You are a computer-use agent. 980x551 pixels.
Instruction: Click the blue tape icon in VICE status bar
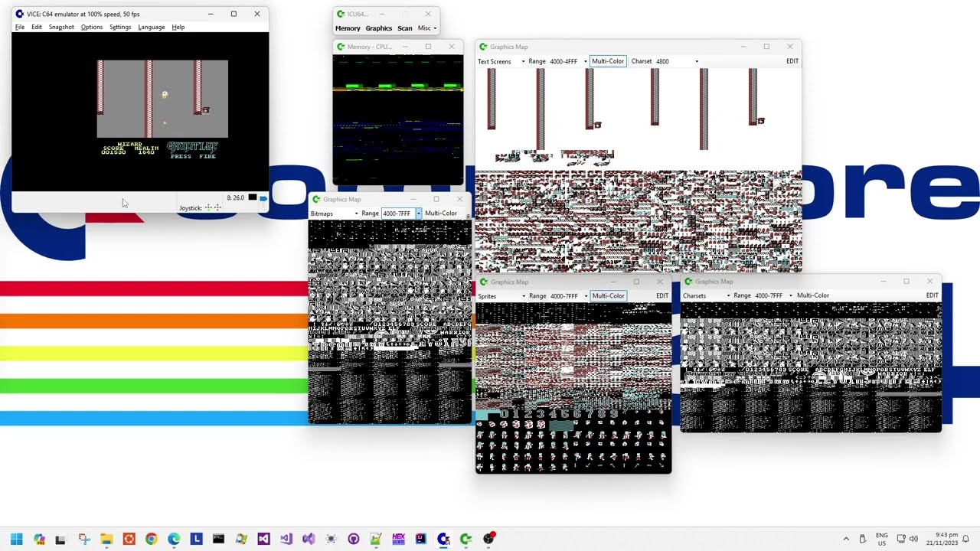[x=263, y=198]
